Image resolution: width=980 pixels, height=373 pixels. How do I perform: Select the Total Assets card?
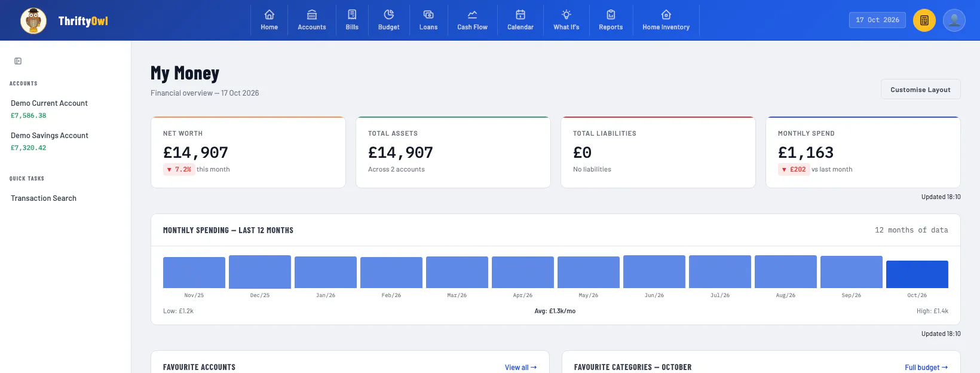[x=453, y=152]
